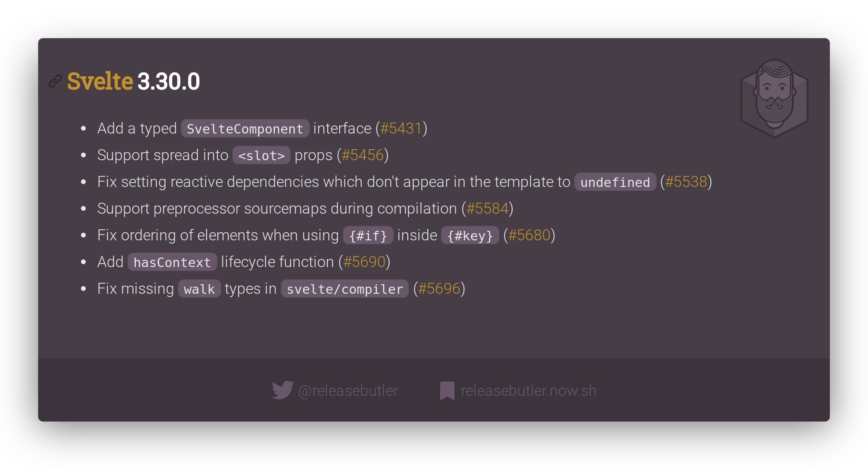This screenshot has width=868, height=474.
Task: Click the svelte/compiler code tag
Action: point(345,289)
